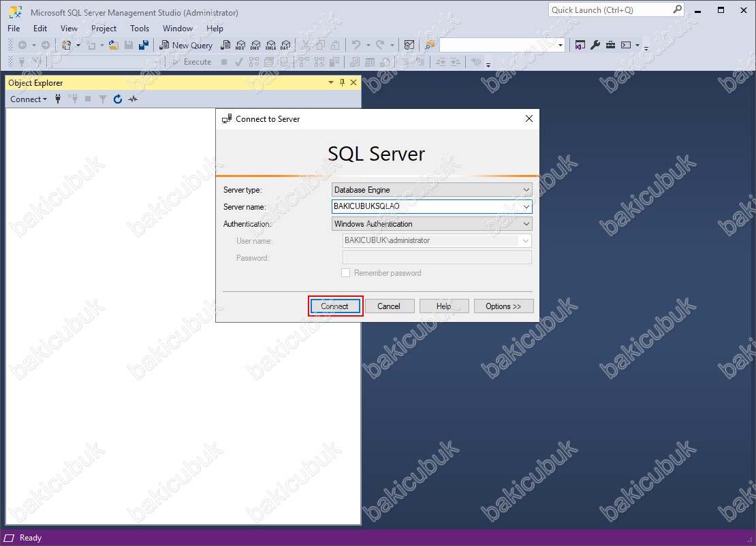Open the File menu
The image size is (756, 546).
click(x=14, y=29)
